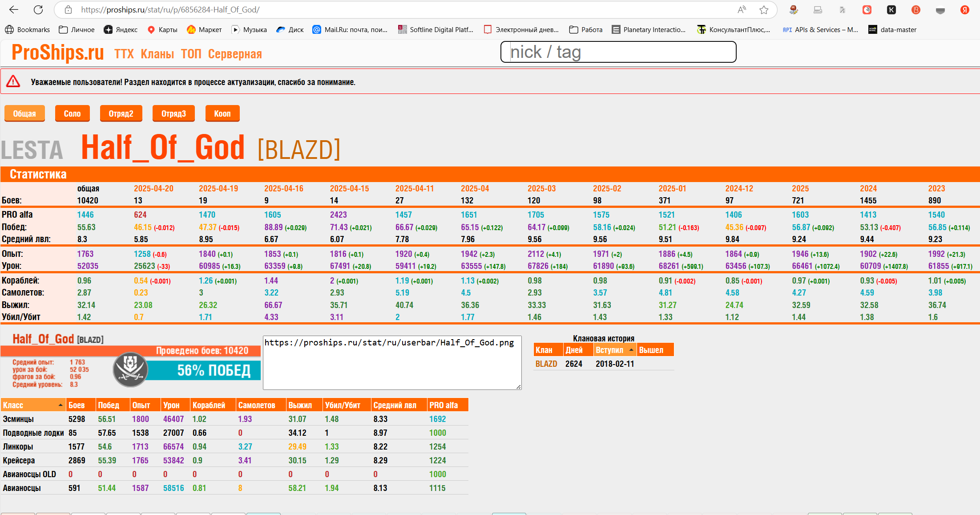This screenshot has height=515, width=980.
Task: Switch to the Соло stats tab
Action: pos(72,114)
